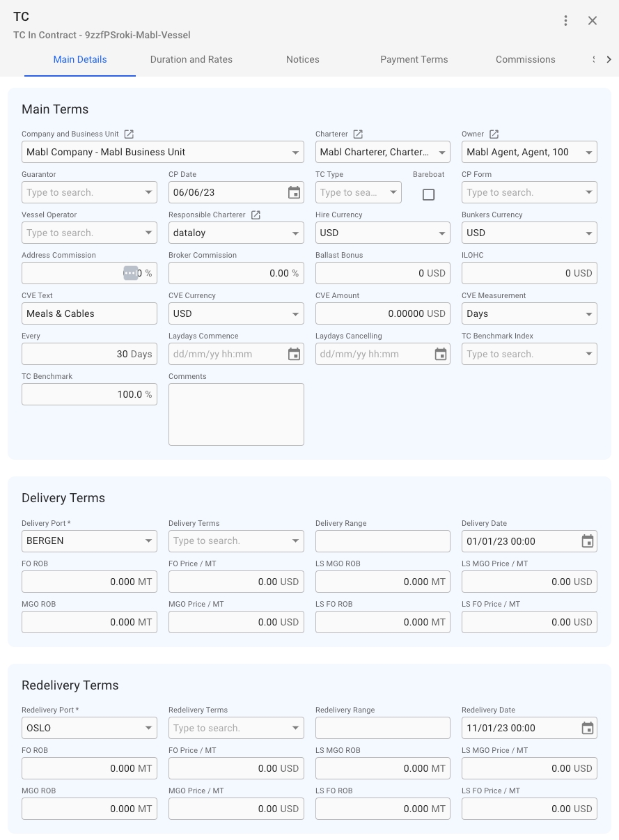Switch to the Payment Terms tab
The width and height of the screenshot is (619, 840).
414,59
